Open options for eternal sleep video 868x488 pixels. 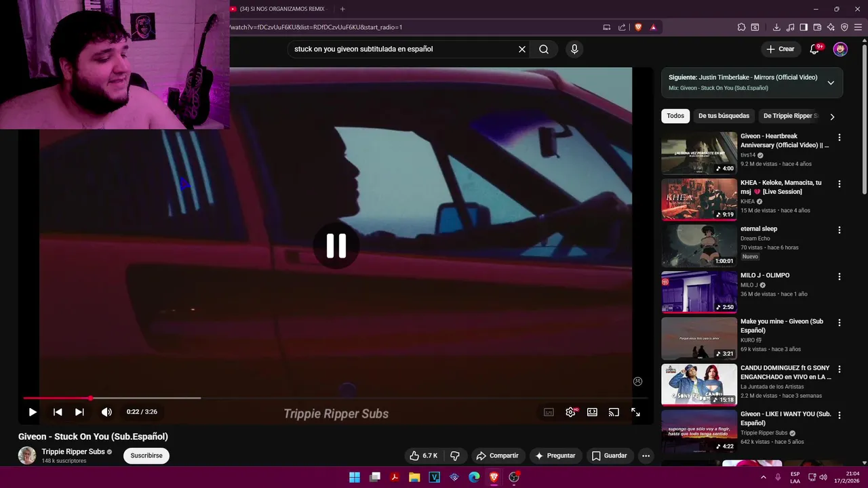(840, 230)
